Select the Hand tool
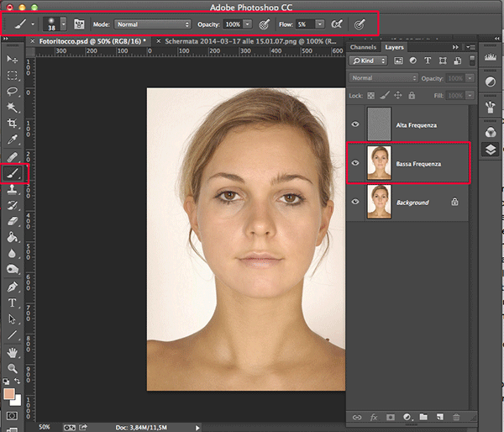This screenshot has height=432, width=504. (13, 352)
